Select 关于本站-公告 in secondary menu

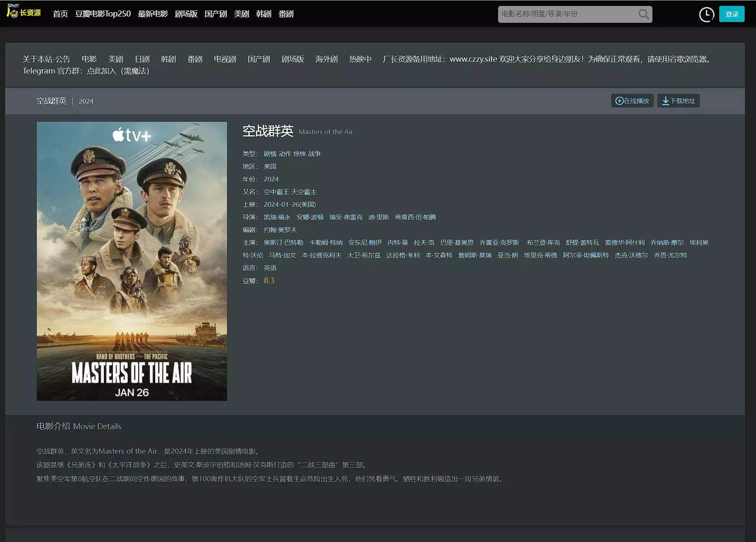[x=47, y=59]
